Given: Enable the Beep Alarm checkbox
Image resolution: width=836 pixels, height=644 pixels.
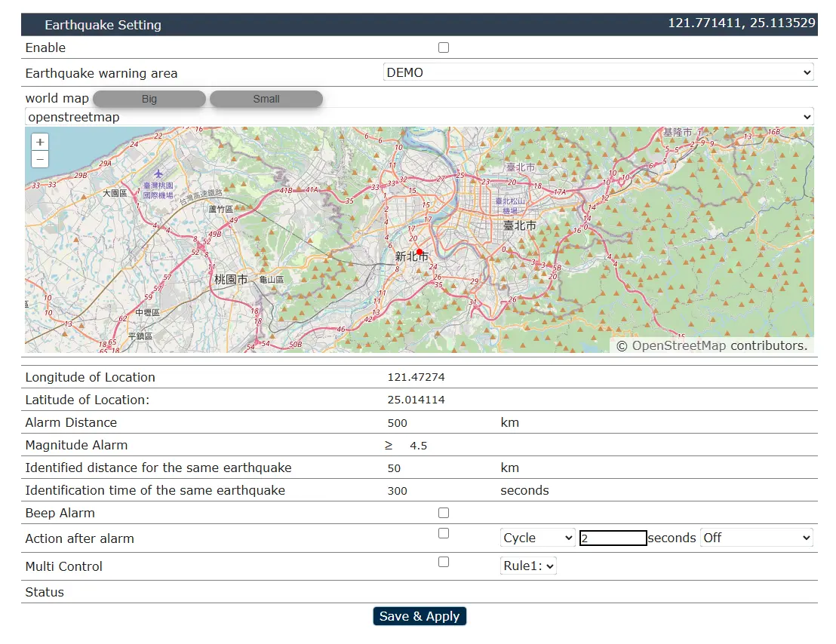Looking at the screenshot, I should pyautogui.click(x=444, y=513).
